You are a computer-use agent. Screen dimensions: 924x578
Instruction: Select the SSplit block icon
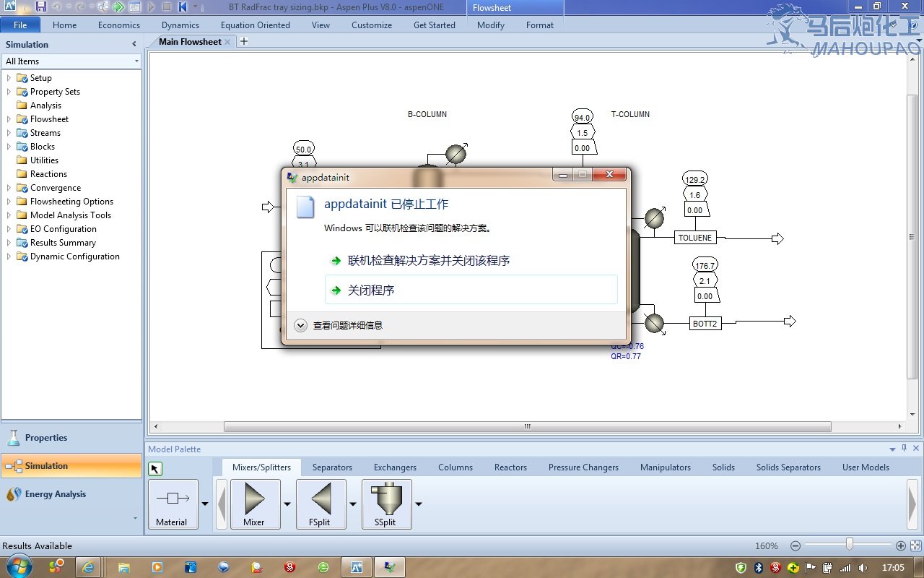tap(386, 504)
